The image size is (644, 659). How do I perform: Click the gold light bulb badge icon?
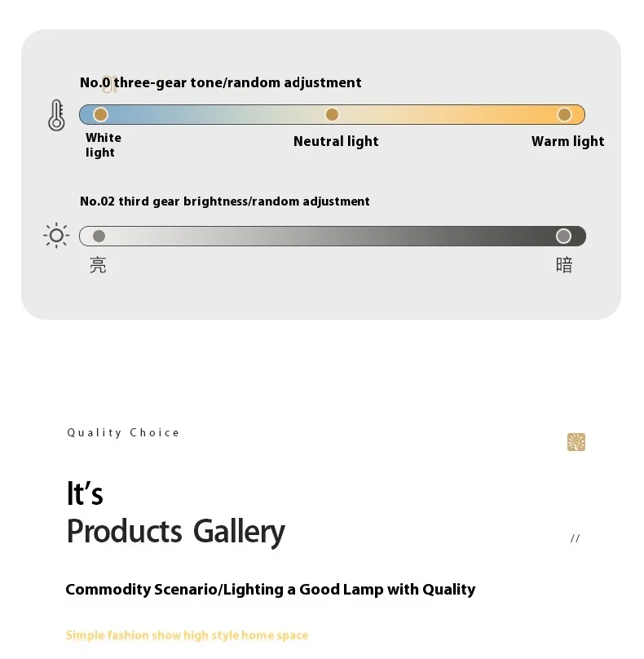coord(576,442)
